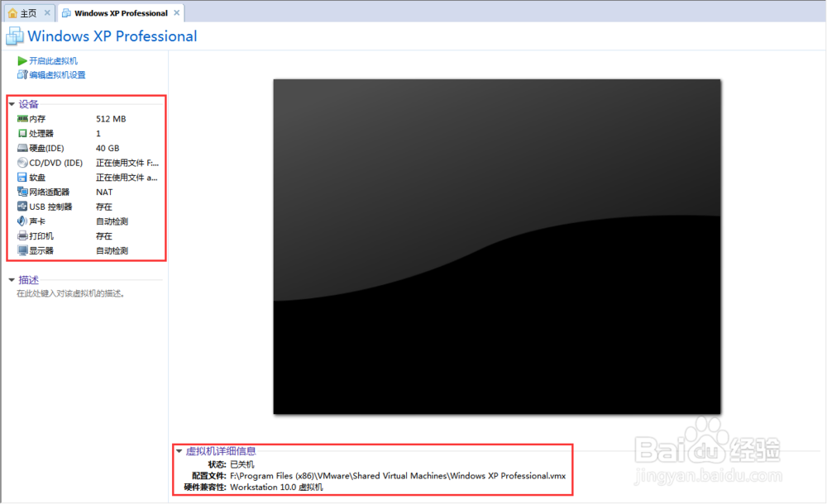
Task: Close the 主页 tab
Action: pyautogui.click(x=47, y=12)
